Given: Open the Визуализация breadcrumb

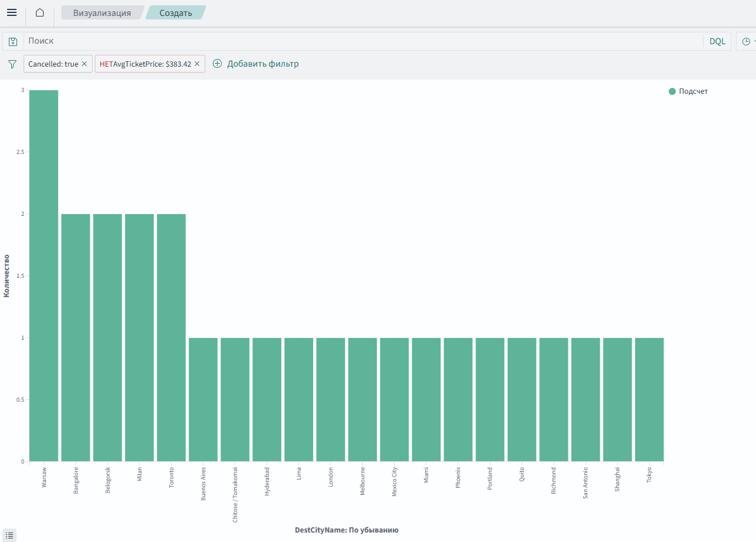Looking at the screenshot, I should click(102, 12).
